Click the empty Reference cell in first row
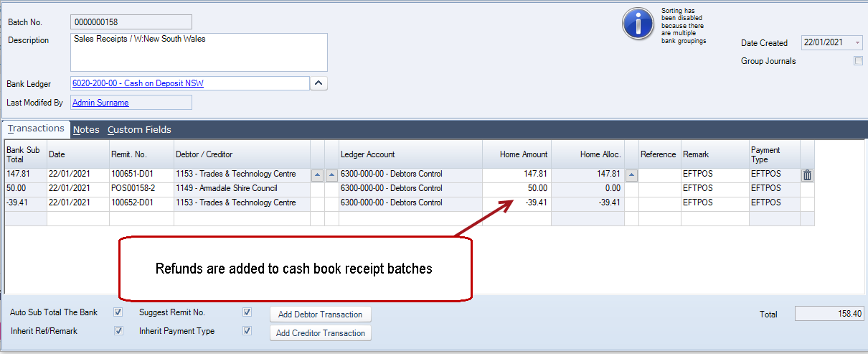 (x=659, y=174)
